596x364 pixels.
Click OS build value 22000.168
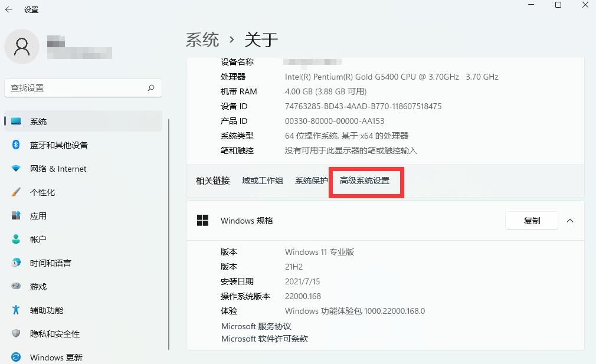pyautogui.click(x=303, y=296)
